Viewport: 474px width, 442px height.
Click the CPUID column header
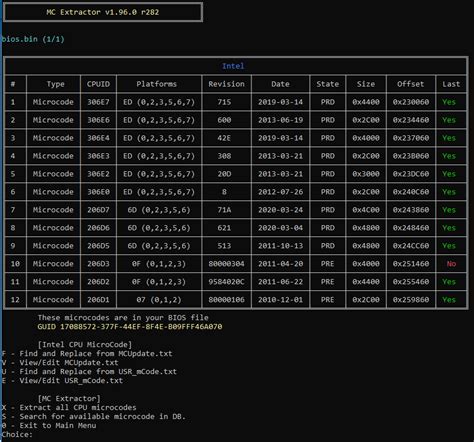pos(98,84)
